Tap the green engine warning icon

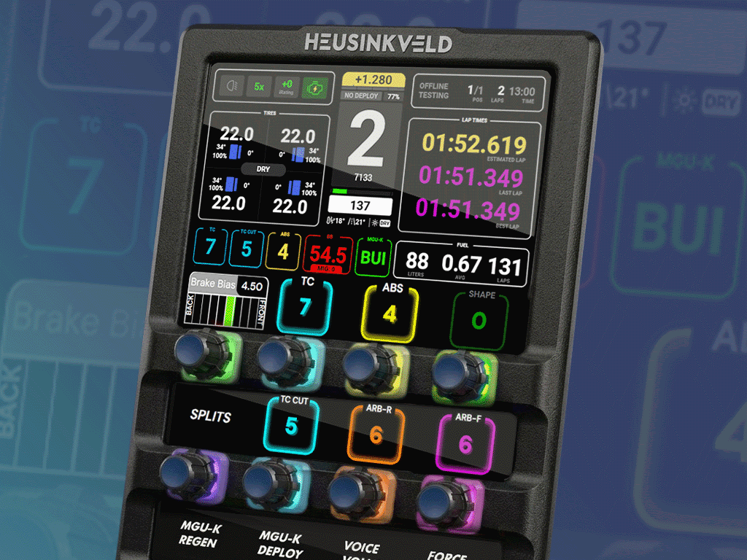pos(314,89)
